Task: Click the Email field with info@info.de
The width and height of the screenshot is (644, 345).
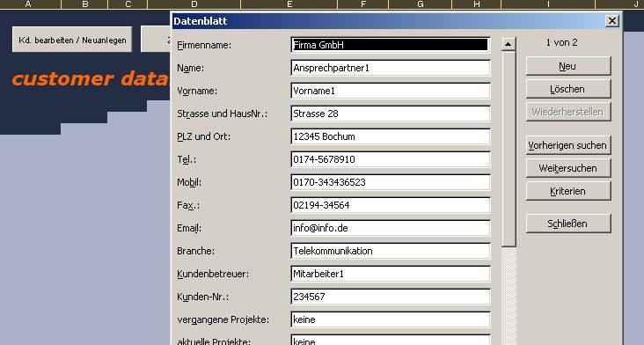Action: tap(390, 228)
